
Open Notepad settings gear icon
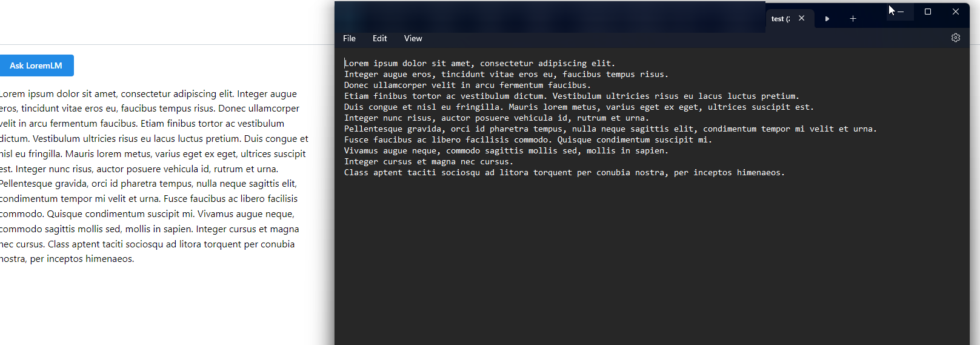point(955,38)
